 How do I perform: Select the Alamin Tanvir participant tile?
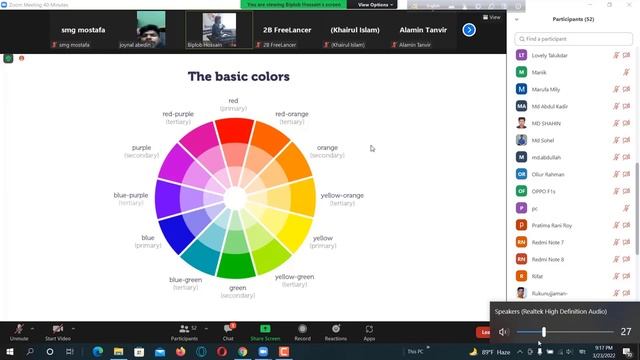click(423, 30)
